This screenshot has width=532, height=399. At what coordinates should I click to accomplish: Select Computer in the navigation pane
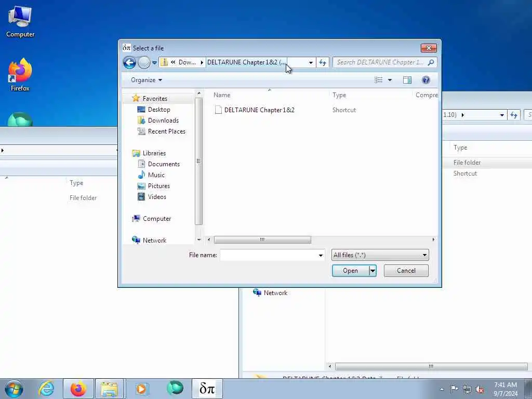point(156,219)
